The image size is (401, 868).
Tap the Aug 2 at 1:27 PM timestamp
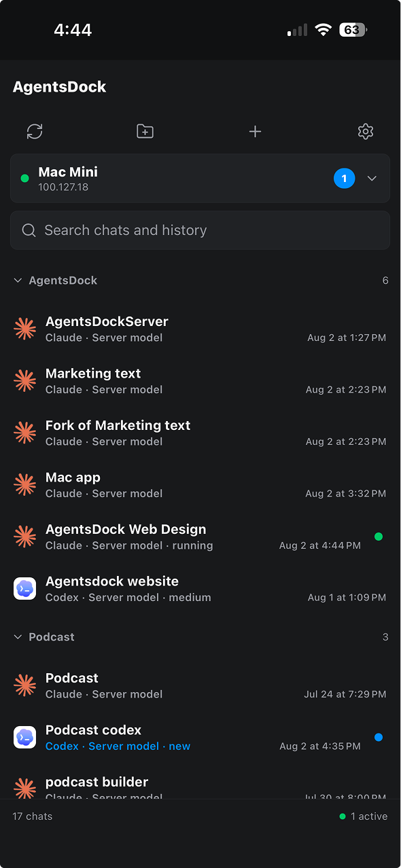(347, 338)
